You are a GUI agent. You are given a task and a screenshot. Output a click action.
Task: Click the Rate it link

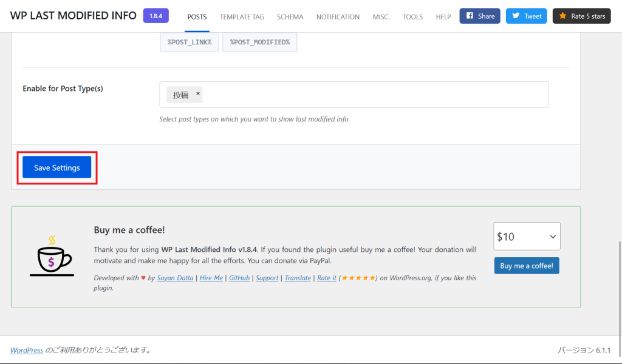point(326,278)
